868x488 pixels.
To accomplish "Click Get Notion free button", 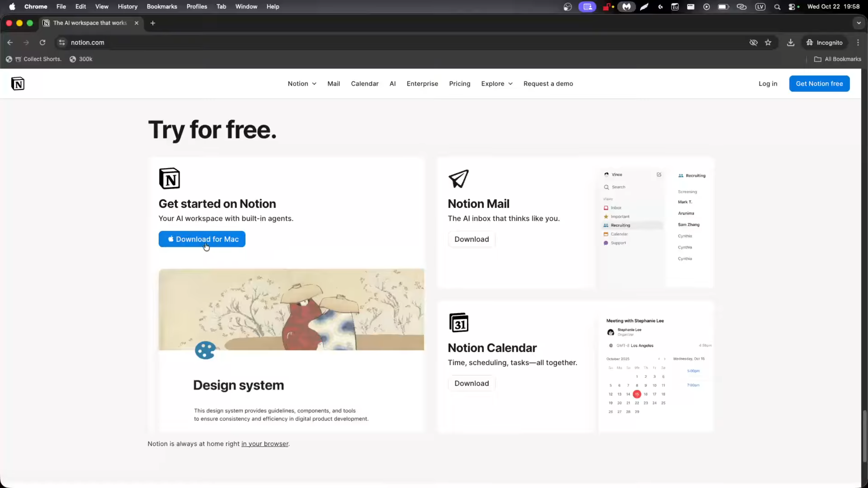I will (819, 84).
